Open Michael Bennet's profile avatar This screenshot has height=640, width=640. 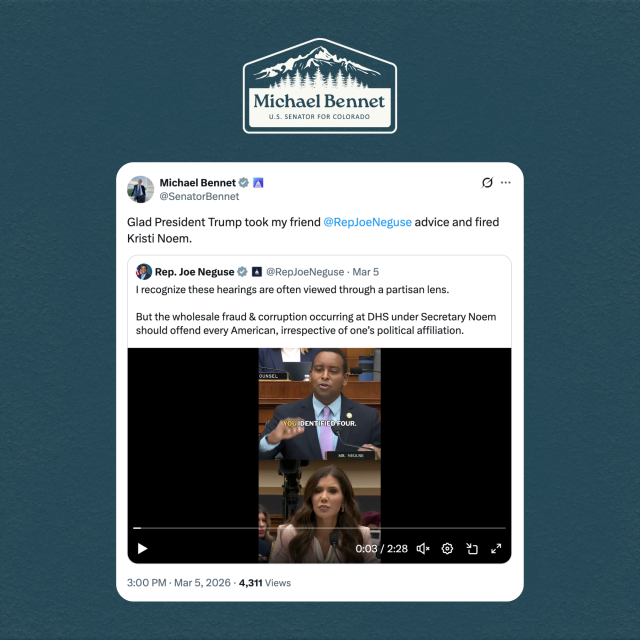[x=140, y=189]
